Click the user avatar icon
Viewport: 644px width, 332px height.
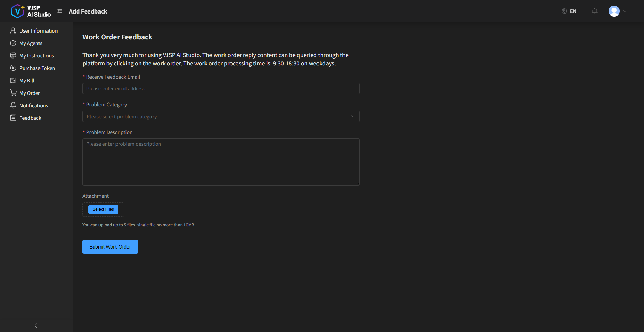click(614, 11)
